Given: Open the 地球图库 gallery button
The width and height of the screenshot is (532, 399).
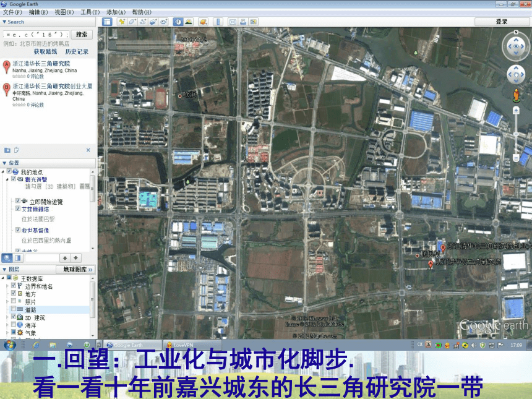Looking at the screenshot, I should tap(76, 269).
